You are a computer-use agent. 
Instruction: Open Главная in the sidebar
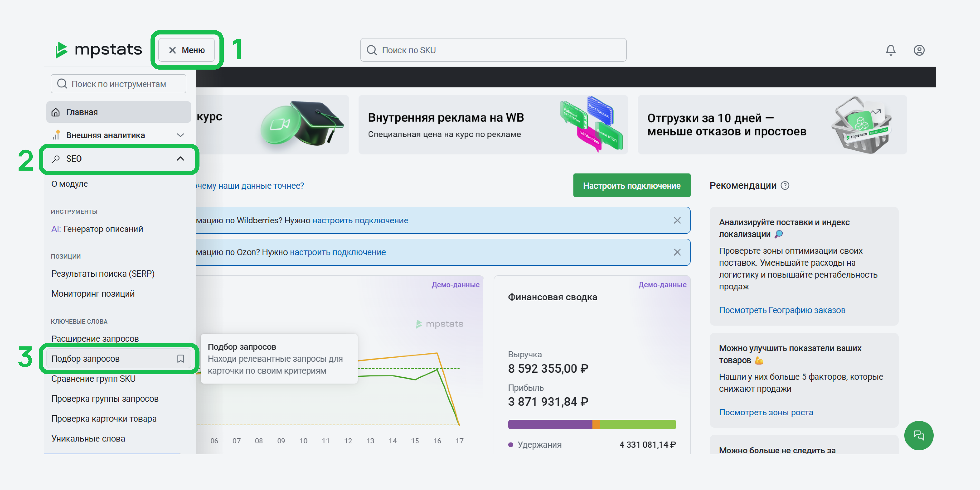(119, 112)
